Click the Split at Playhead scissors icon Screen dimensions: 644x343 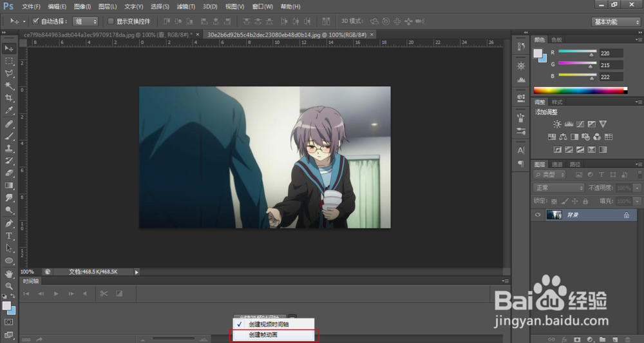click(x=104, y=293)
